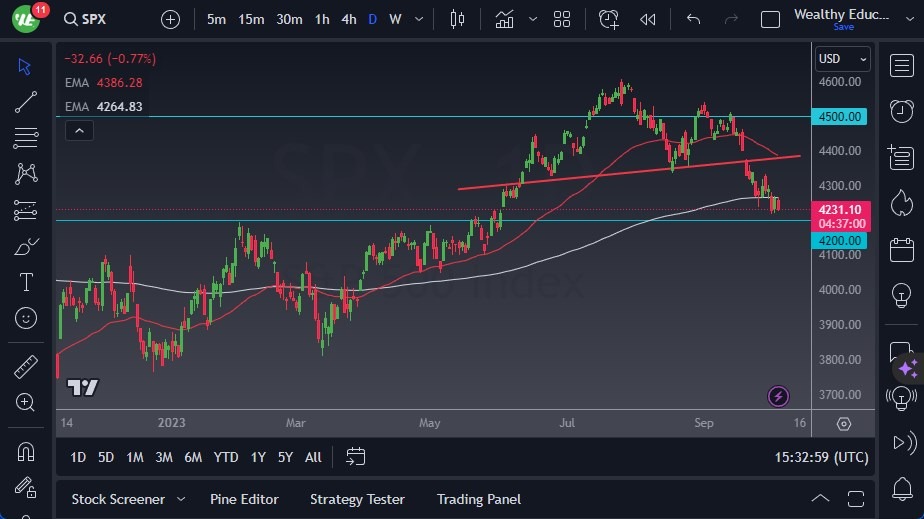
Task: Open the Pine Editor tab
Action: pos(244,499)
